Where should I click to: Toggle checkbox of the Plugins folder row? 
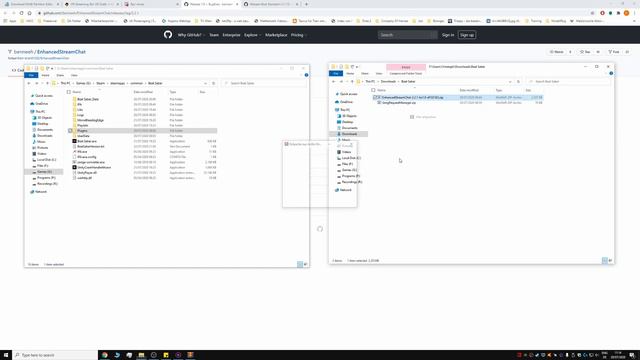point(70,131)
